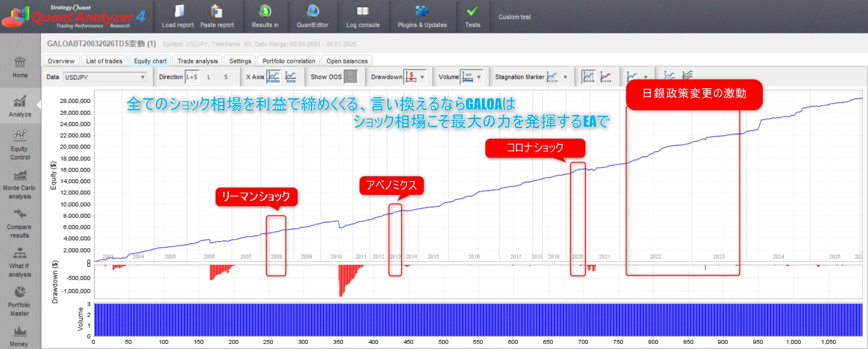The width and height of the screenshot is (868, 349).
Task: Open Compare results in the sidebar
Action: tap(20, 224)
